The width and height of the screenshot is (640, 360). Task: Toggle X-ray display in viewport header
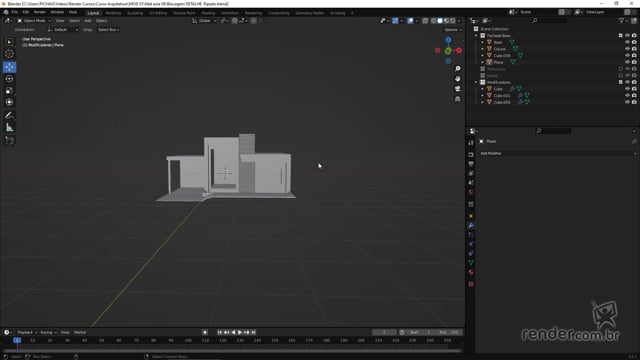(425, 20)
